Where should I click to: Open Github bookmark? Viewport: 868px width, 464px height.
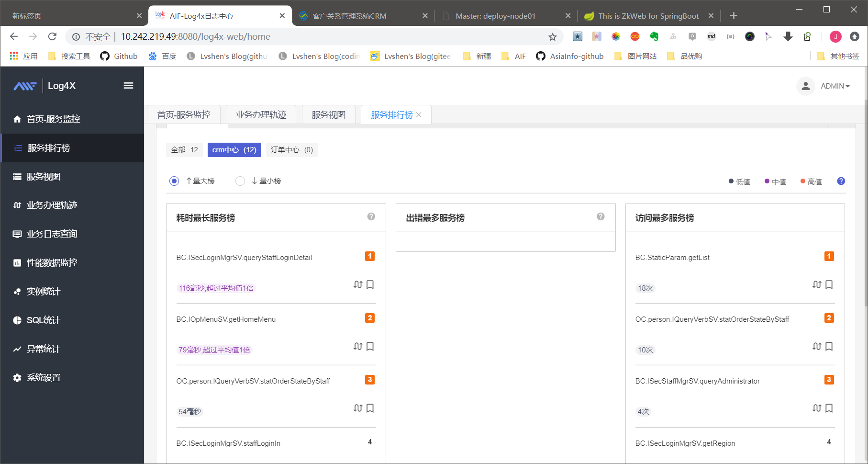tap(119, 57)
